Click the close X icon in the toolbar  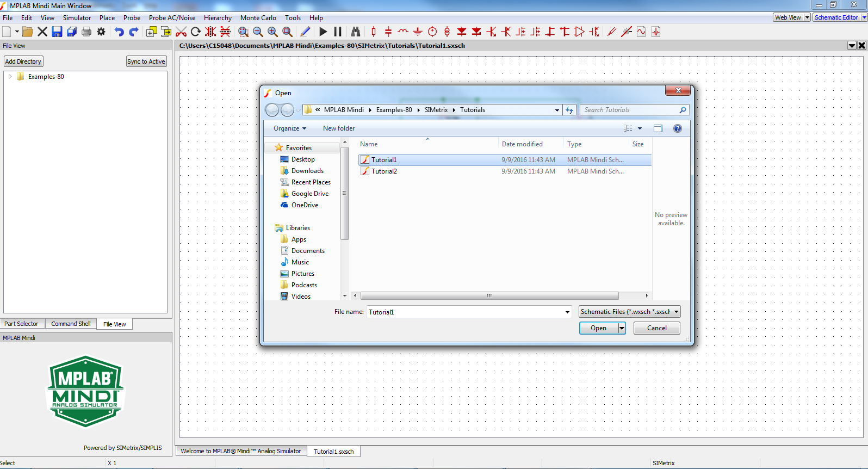(42, 32)
